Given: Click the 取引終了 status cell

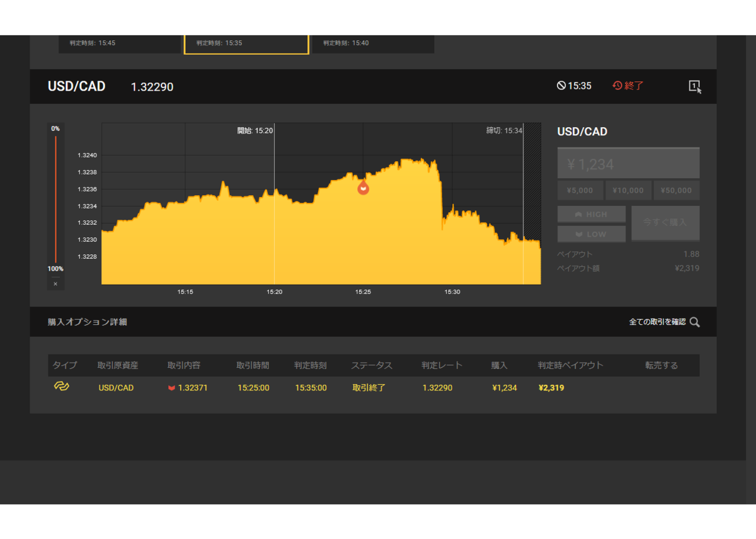Looking at the screenshot, I should (369, 388).
